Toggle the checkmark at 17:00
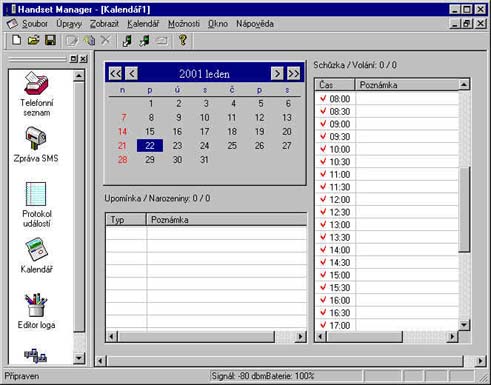 pos(323,325)
